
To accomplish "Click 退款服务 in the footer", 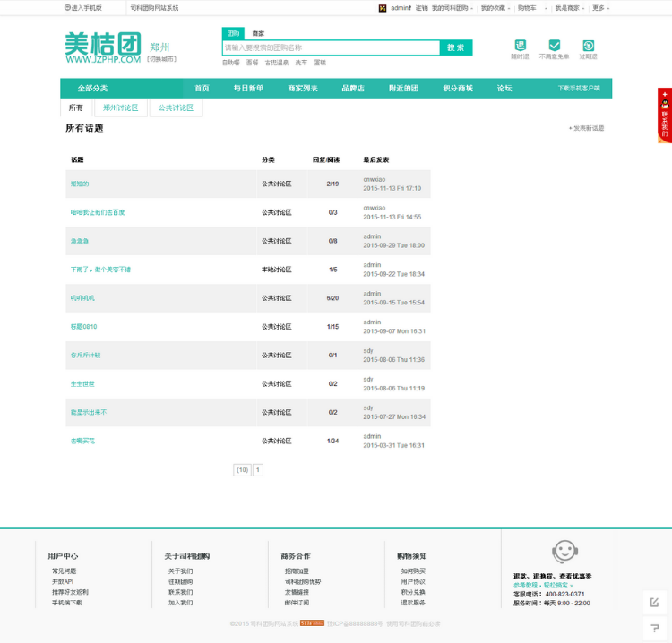I will [x=413, y=603].
